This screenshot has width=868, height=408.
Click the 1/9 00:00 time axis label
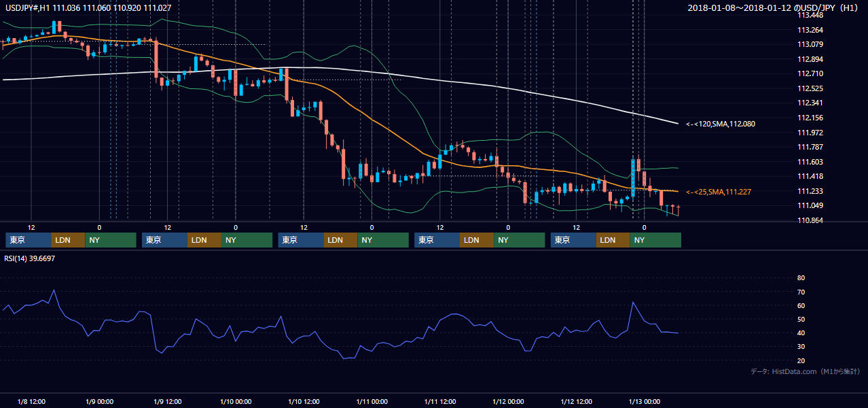(x=98, y=402)
